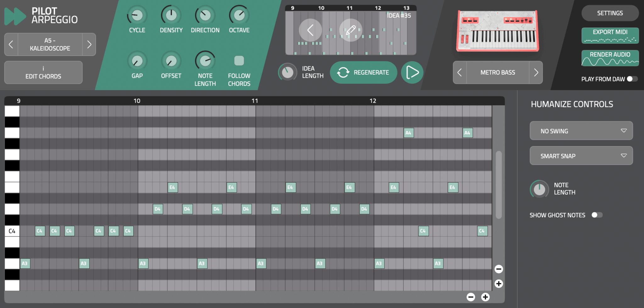This screenshot has width=644, height=308.
Task: Click bar 10 marker in piano roll ruler
Action: point(137,101)
